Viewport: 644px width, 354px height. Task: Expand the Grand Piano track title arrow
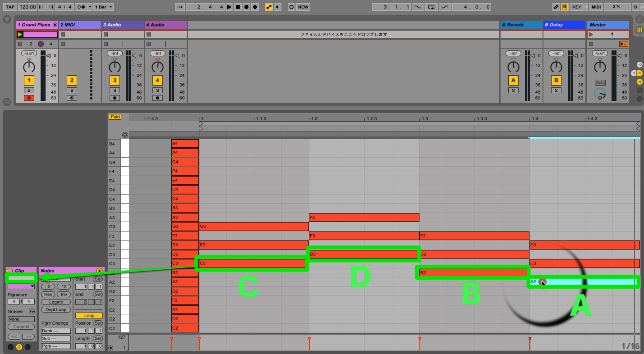pos(55,25)
